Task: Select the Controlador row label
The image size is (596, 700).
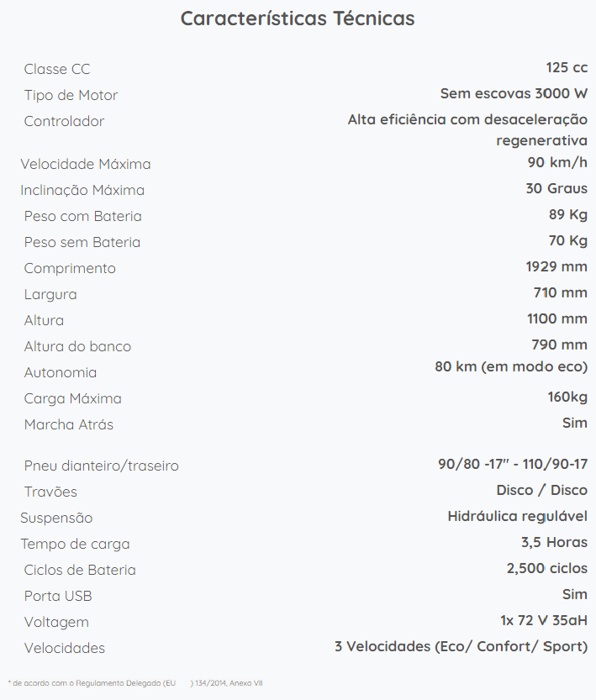Action: [64, 121]
